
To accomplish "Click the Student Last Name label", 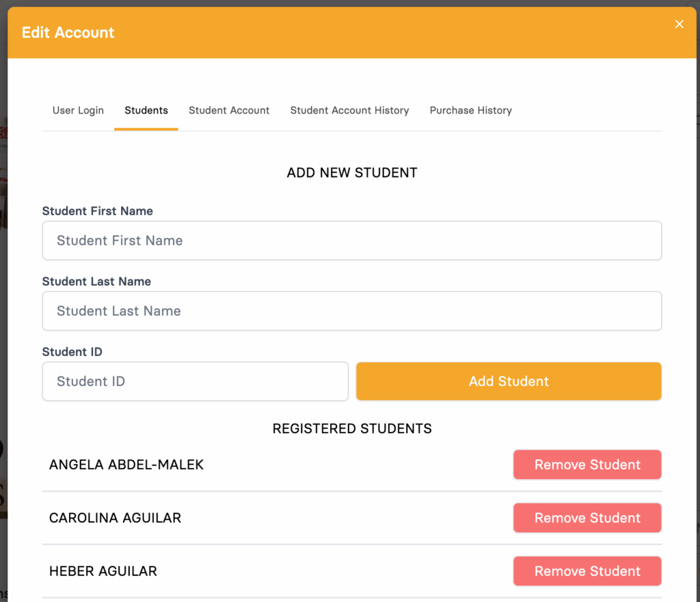I will click(x=96, y=282).
